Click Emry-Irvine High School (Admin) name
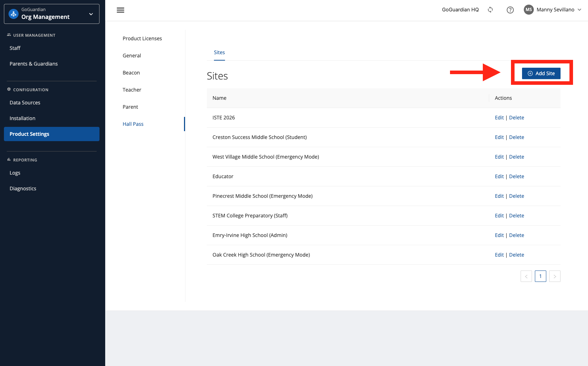The image size is (588, 366). (250, 235)
